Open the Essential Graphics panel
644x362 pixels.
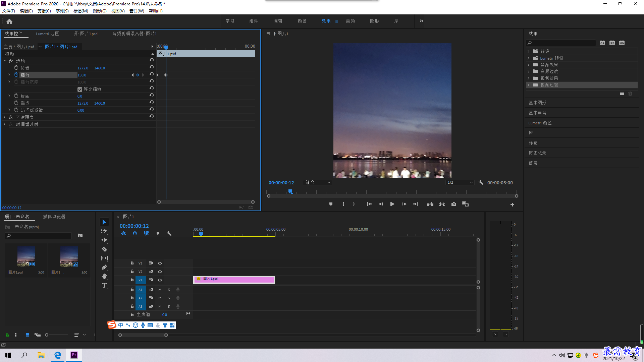[537, 103]
